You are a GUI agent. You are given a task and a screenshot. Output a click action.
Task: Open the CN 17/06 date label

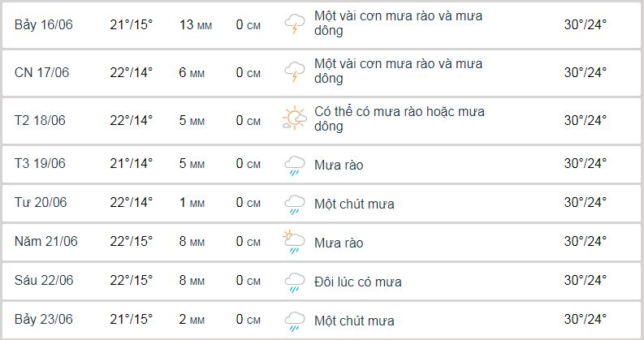point(41,72)
